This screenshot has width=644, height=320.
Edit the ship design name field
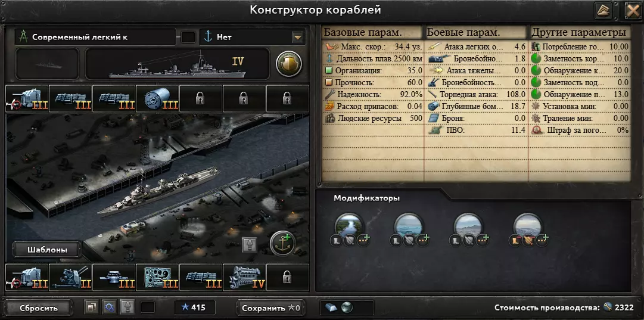[x=95, y=37]
